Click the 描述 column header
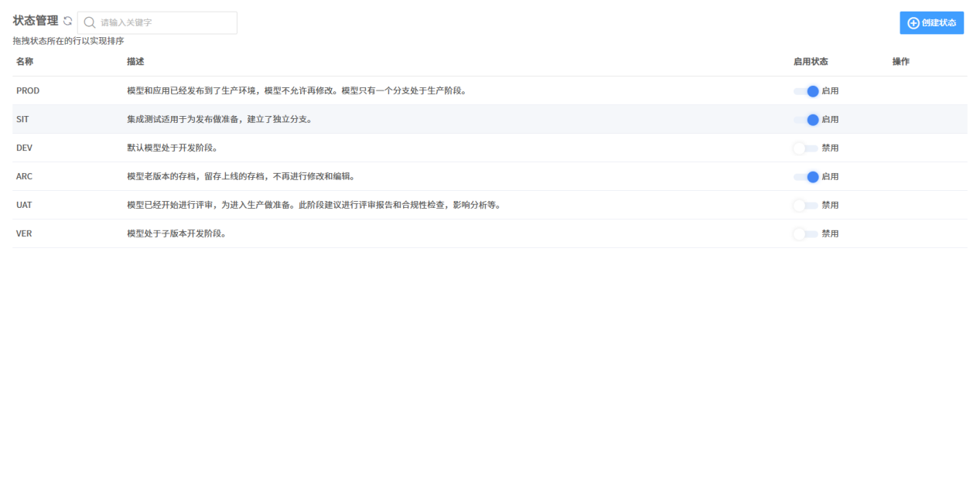The image size is (980, 497). click(x=135, y=61)
